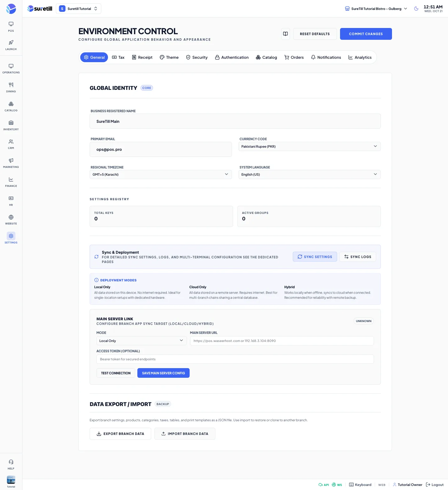Screen dimensions: 448x490
Task: Click the SureTill logo
Action: (x=40, y=9)
